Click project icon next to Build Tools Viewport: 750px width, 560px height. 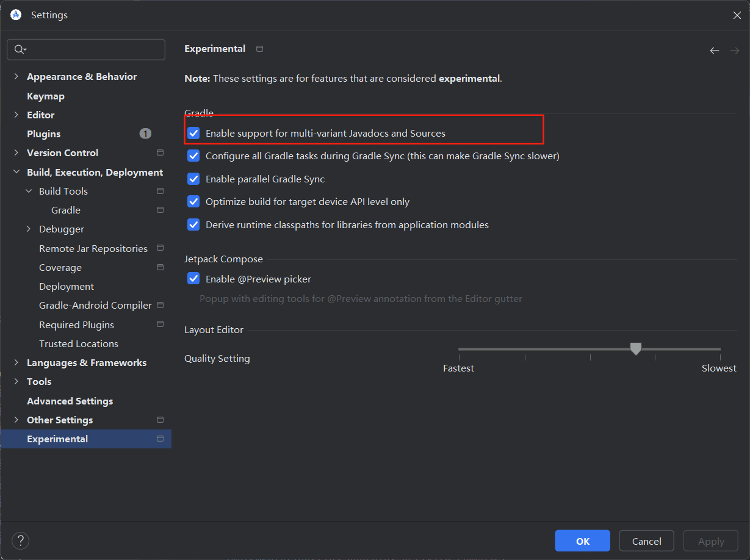coord(160,191)
